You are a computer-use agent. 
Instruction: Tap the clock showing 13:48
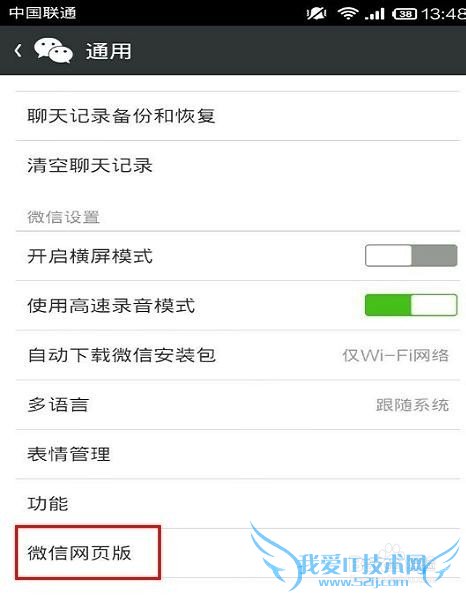pyautogui.click(x=444, y=14)
